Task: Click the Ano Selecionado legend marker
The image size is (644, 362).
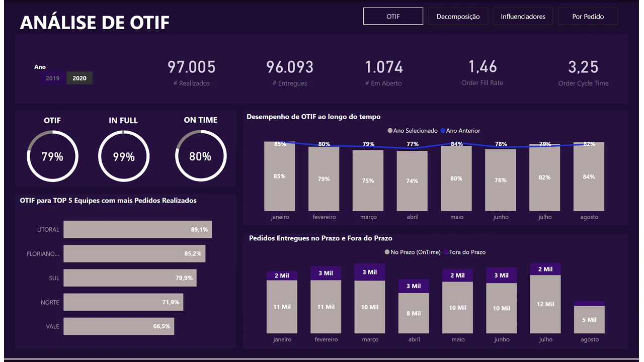Action: [390, 131]
